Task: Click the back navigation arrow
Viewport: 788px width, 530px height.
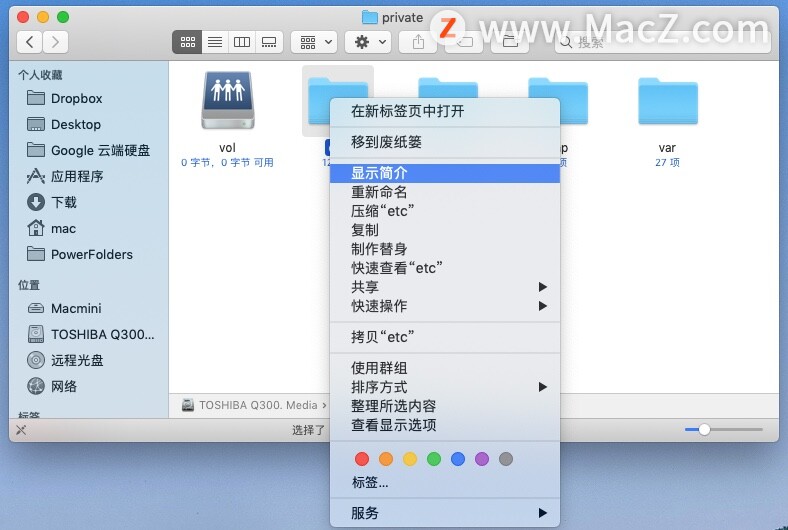Action: tap(30, 42)
